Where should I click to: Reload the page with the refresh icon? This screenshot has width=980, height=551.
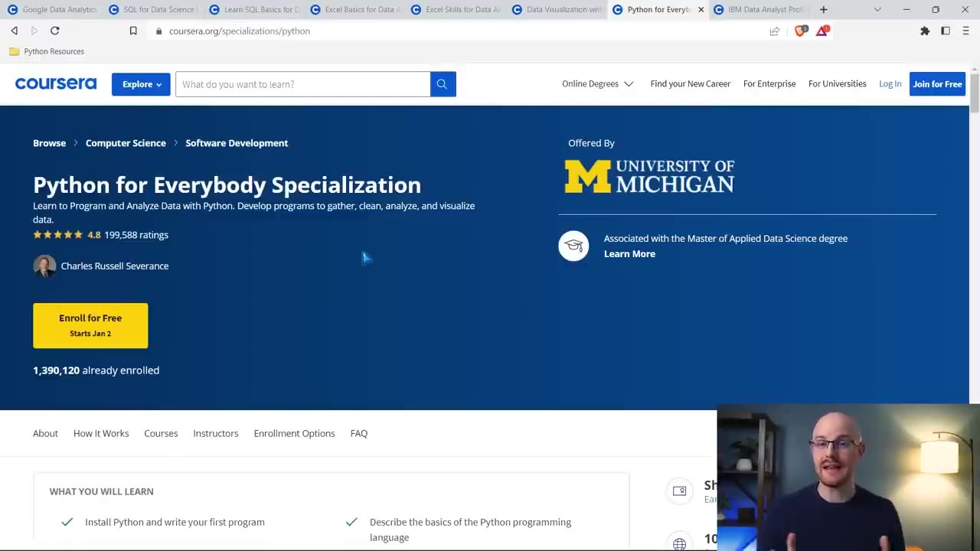coord(55,31)
